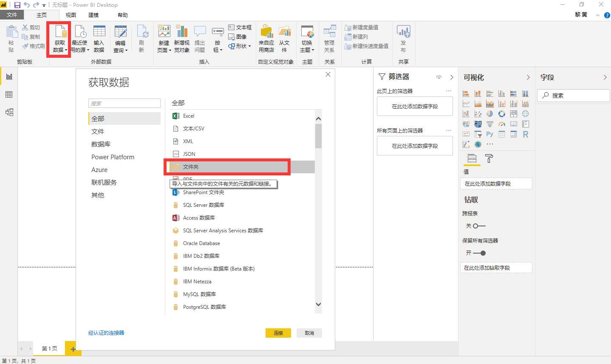Click the Cancel (取消) button
Viewport: 611px width, 364px height.
point(309,333)
